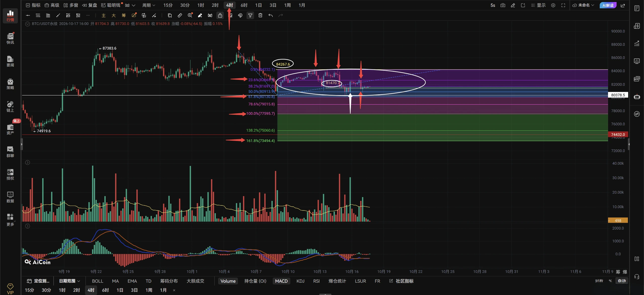Select the magnifier zoom tool

coord(190,15)
